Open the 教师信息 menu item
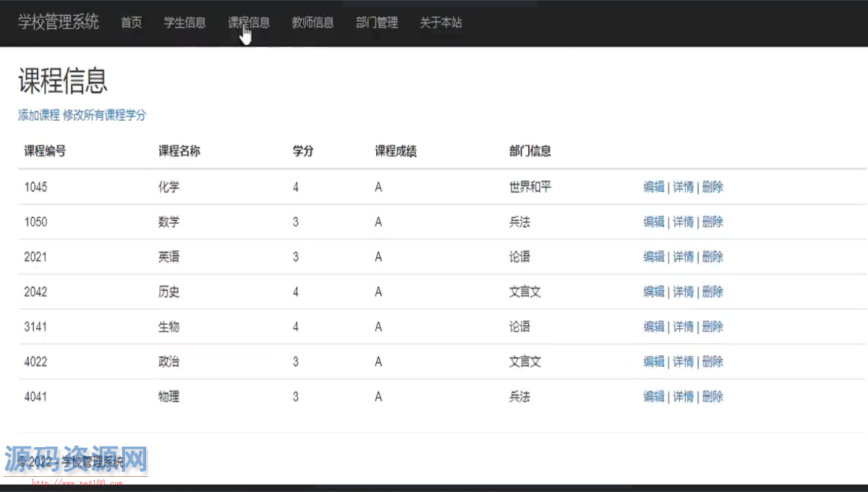The height and width of the screenshot is (492, 868). click(x=312, y=22)
